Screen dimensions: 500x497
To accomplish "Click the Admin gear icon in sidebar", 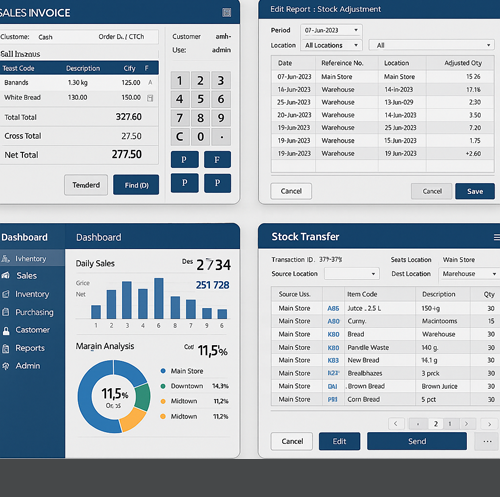I will point(6,366).
